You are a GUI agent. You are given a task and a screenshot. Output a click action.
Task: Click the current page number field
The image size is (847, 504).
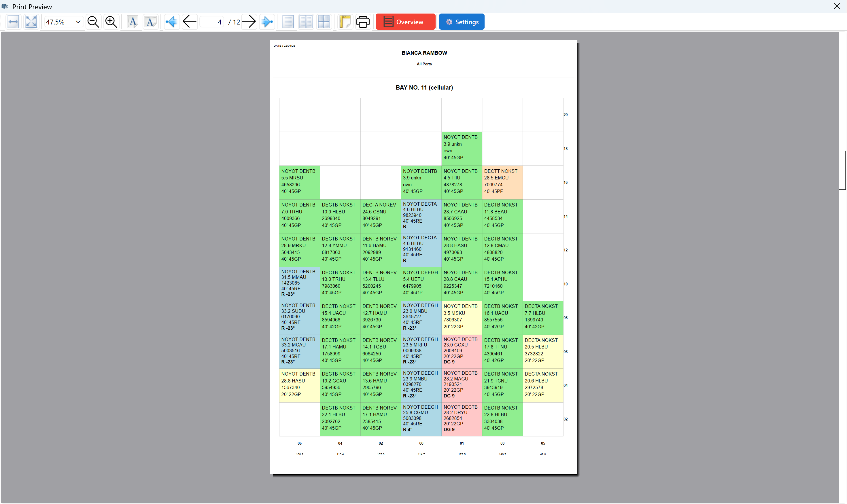[212, 22]
